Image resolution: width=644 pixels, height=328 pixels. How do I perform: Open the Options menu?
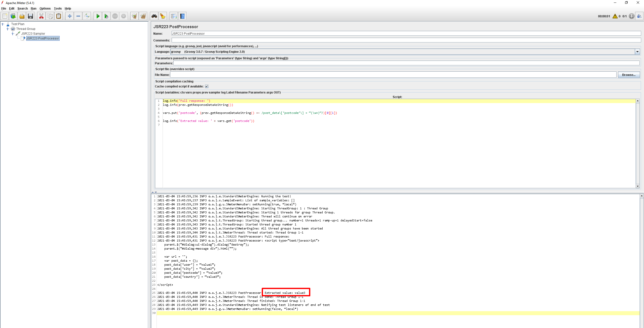point(45,8)
